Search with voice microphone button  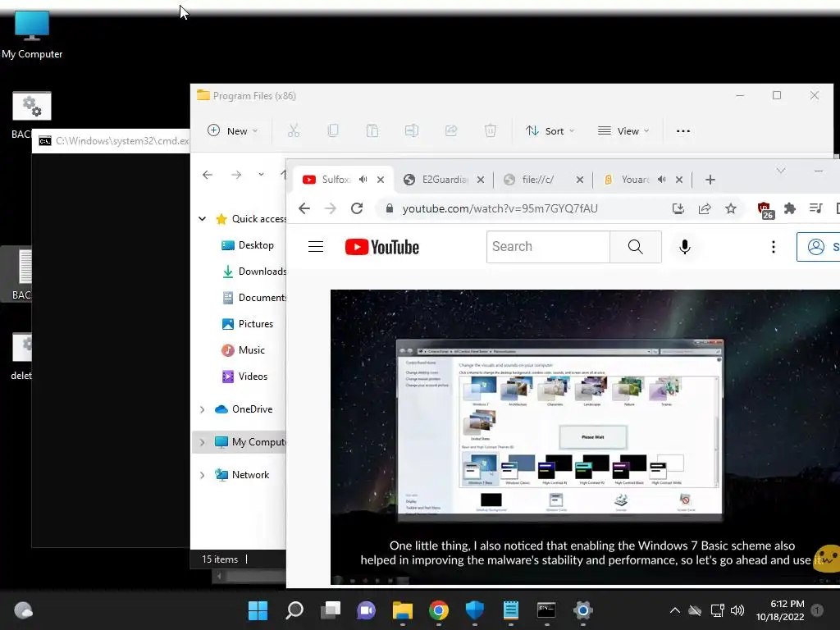pyautogui.click(x=685, y=246)
